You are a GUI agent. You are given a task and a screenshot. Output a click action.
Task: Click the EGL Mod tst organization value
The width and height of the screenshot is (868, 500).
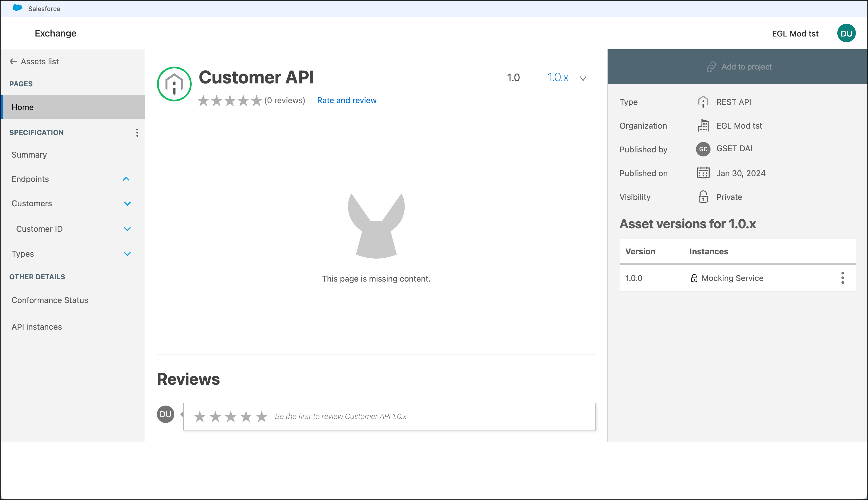coord(739,126)
